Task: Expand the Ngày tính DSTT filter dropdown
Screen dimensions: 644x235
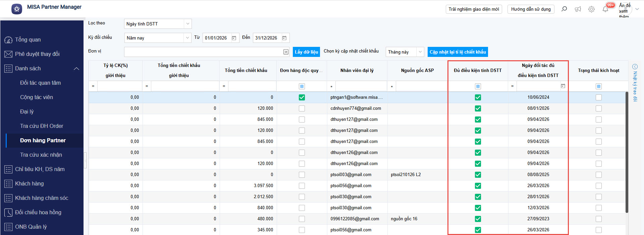Action: 188,24
